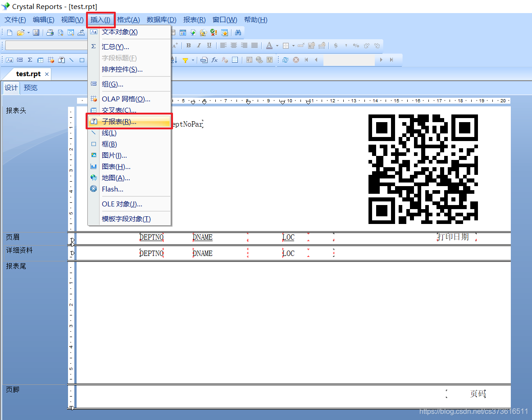This screenshot has height=420, width=532.
Task: Open the borders dropdown arrow
Action: [x=294, y=46]
